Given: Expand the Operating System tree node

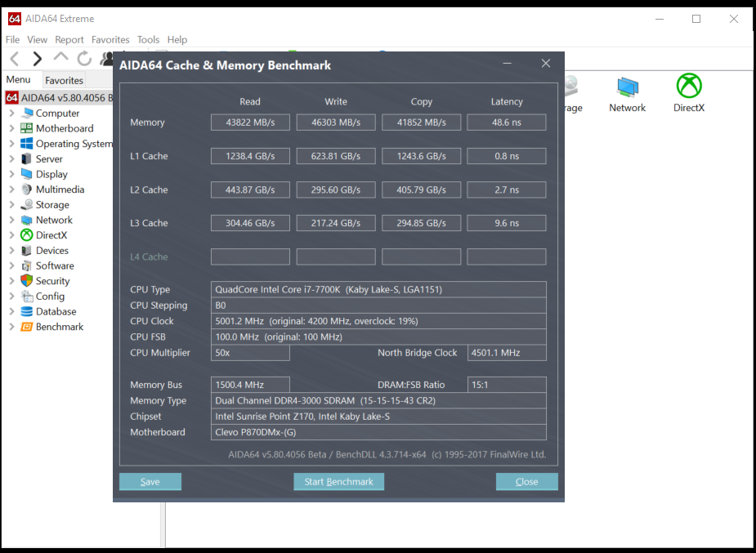Looking at the screenshot, I should (x=12, y=144).
